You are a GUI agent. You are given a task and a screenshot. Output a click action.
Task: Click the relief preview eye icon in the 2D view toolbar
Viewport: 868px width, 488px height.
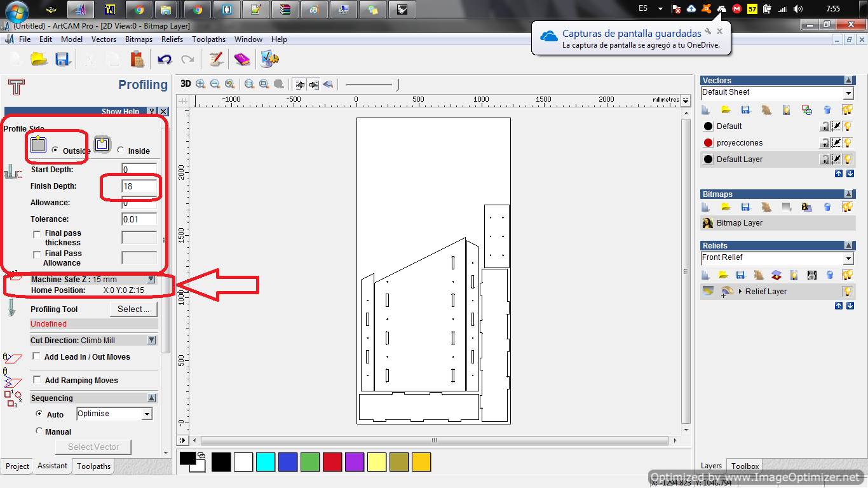pyautogui.click(x=328, y=84)
